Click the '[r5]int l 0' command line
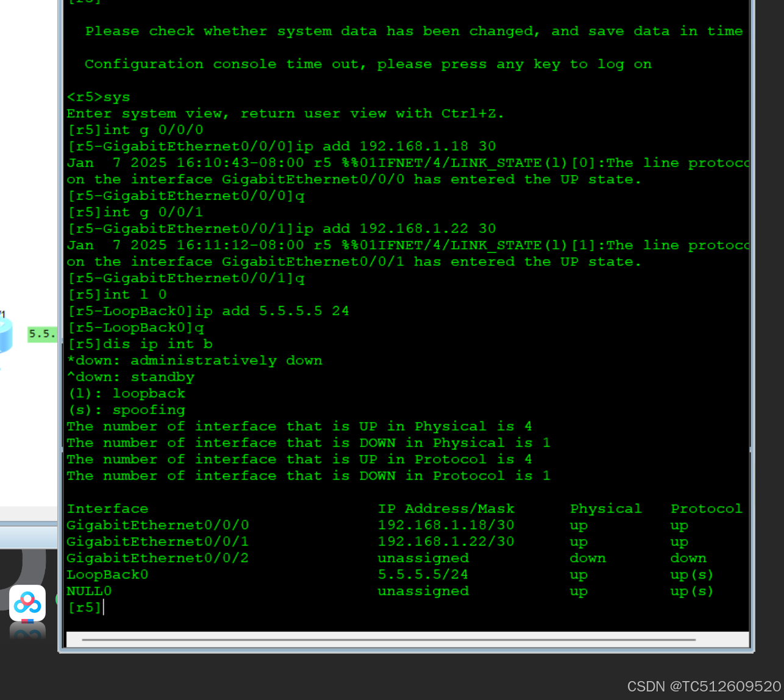784x700 pixels. (x=117, y=295)
